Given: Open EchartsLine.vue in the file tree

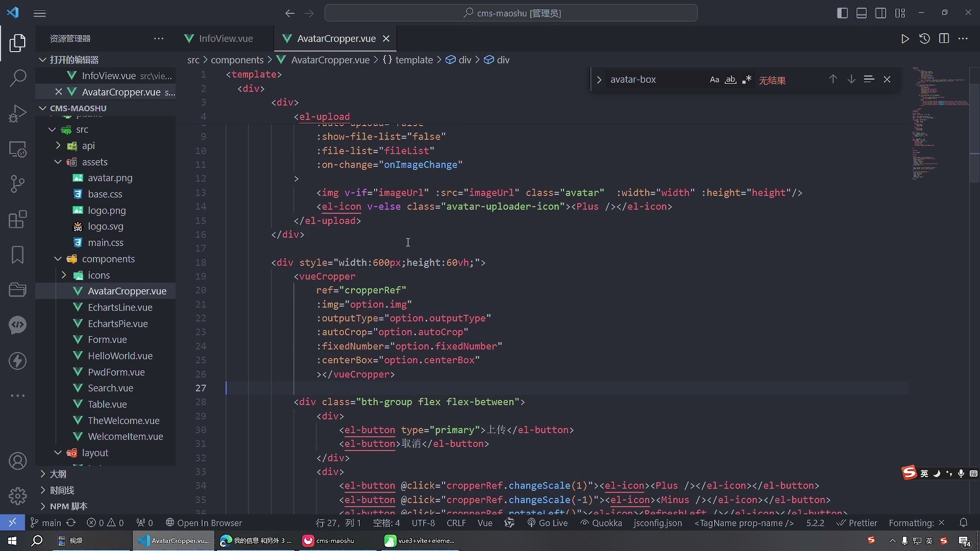Looking at the screenshot, I should 120,307.
